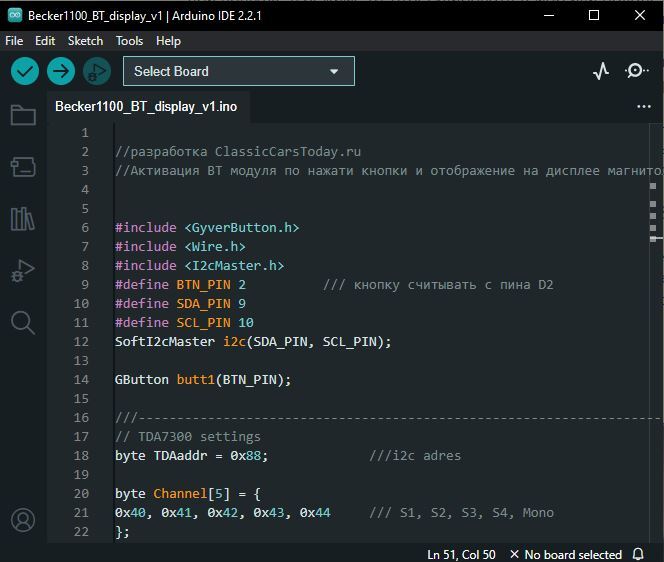Click the Arduino IDE app icon in title bar
Screen dimensions: 664x562
point(15,15)
